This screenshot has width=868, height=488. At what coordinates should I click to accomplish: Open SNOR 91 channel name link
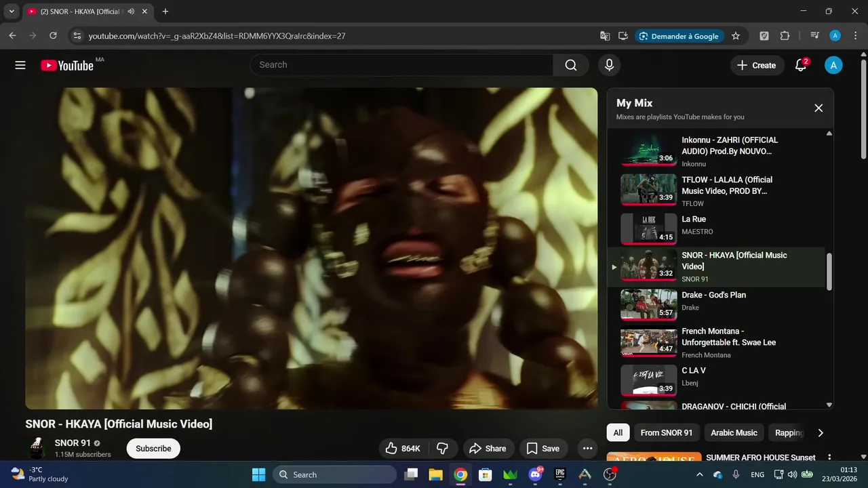point(73,443)
